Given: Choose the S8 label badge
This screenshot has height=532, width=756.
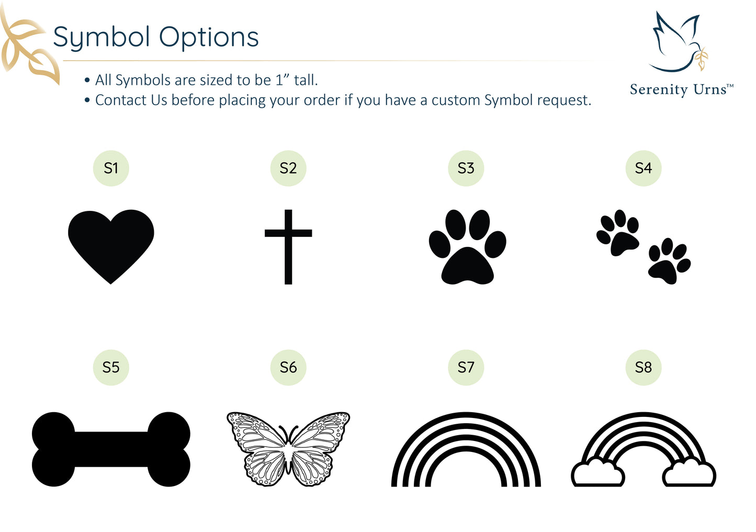Looking at the screenshot, I should click(644, 368).
